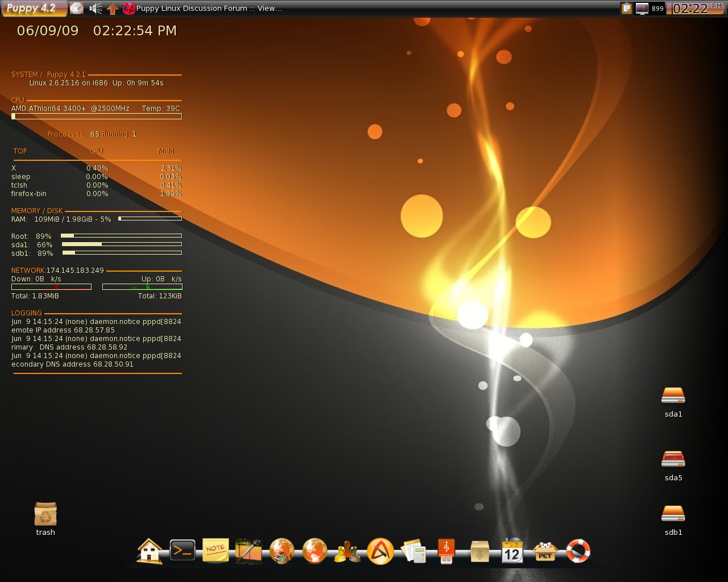
Task: Launch the film and microphone multimedia icon
Action: click(x=249, y=551)
